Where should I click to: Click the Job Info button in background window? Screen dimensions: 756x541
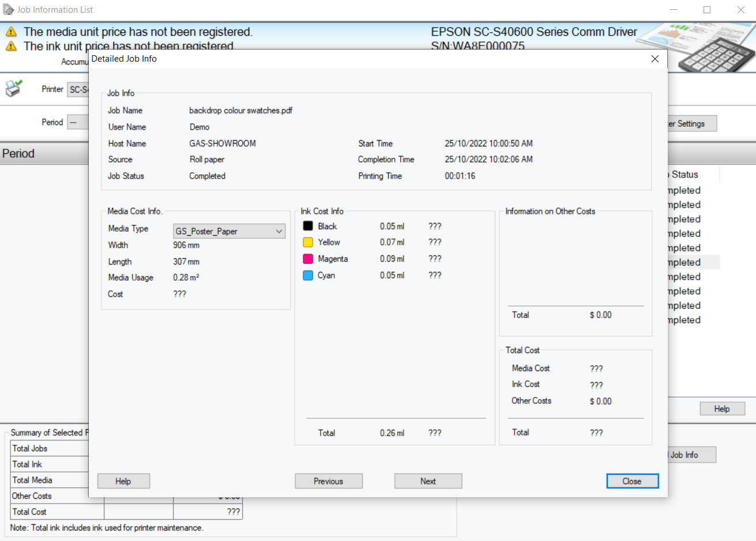(691, 455)
